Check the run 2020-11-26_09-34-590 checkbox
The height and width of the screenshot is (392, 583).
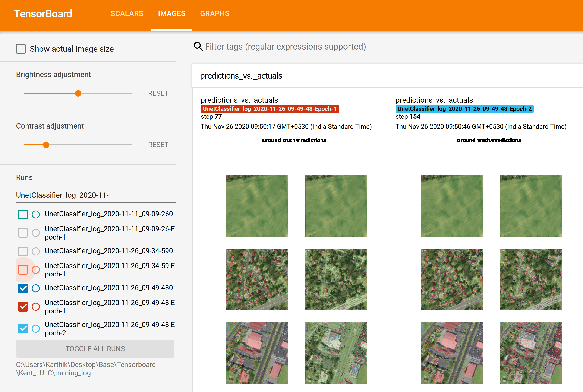pyautogui.click(x=23, y=251)
